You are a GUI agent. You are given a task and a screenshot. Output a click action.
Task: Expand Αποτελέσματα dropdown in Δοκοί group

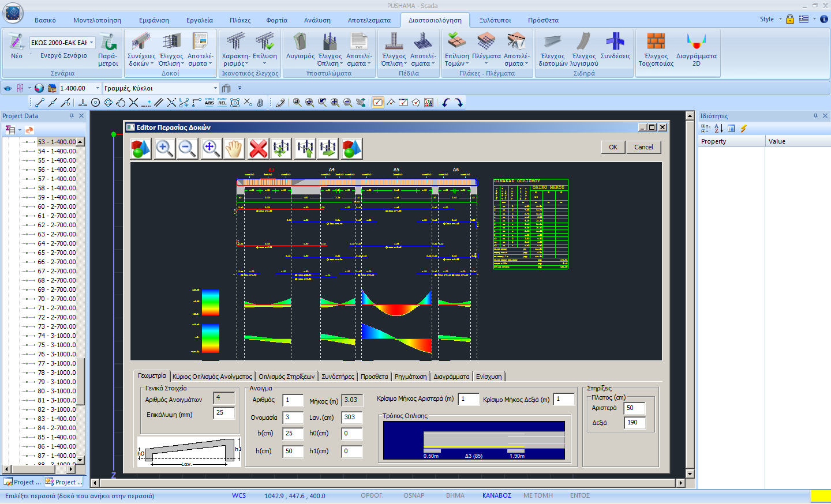point(209,64)
